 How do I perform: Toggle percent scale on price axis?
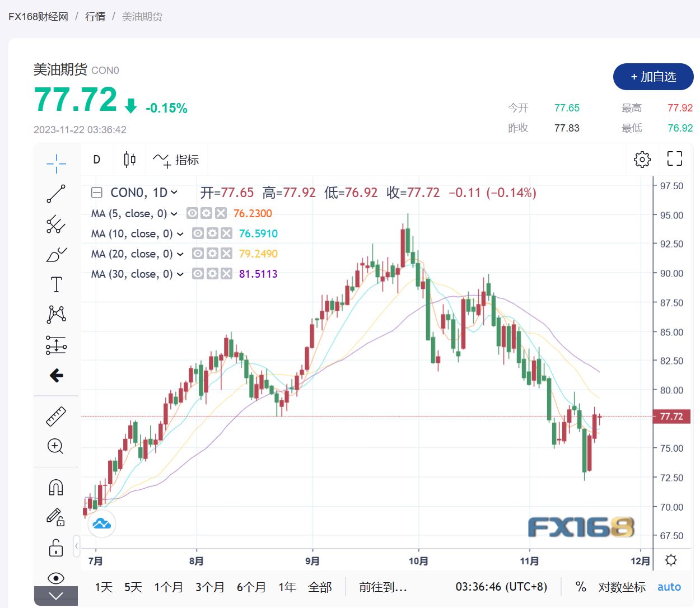(581, 587)
